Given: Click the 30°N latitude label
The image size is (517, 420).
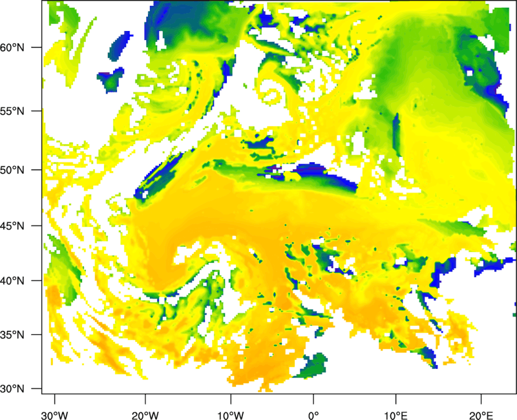Looking at the screenshot, I should click(x=12, y=389).
